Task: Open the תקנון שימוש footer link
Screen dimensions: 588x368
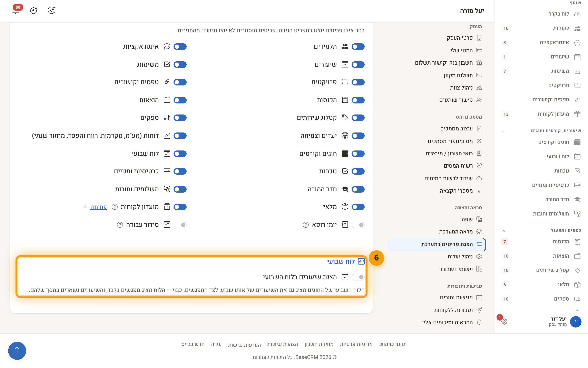Action: [393, 344]
